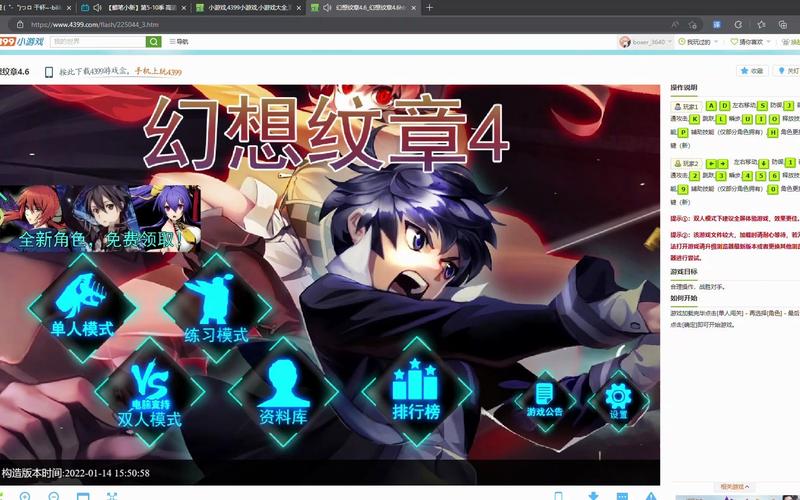The image size is (800, 500).
Task: Click the mobile phone icon below game
Action: 559,496
